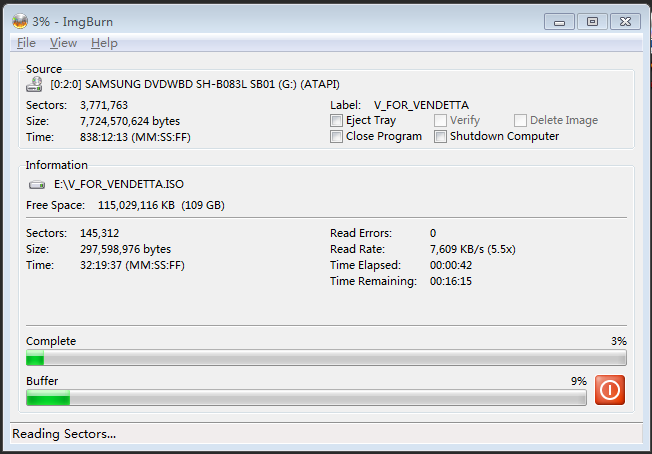Click the Buffer progress bar
652x454 pixels.
pos(306,397)
